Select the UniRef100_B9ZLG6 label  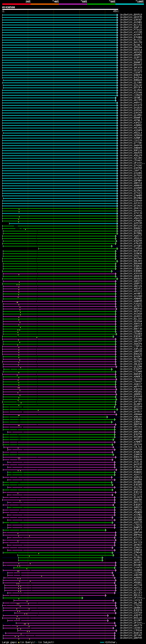click(131, 618)
